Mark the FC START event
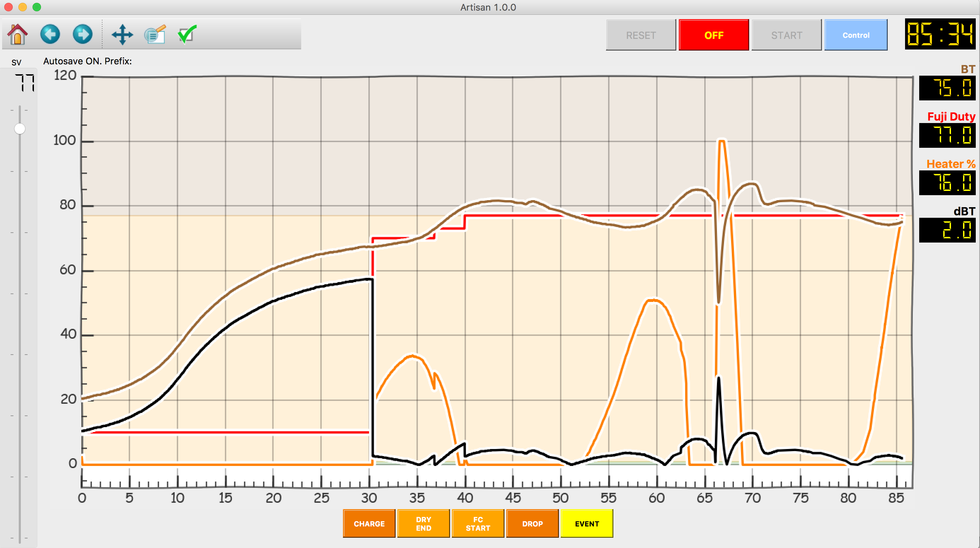 pos(478,524)
